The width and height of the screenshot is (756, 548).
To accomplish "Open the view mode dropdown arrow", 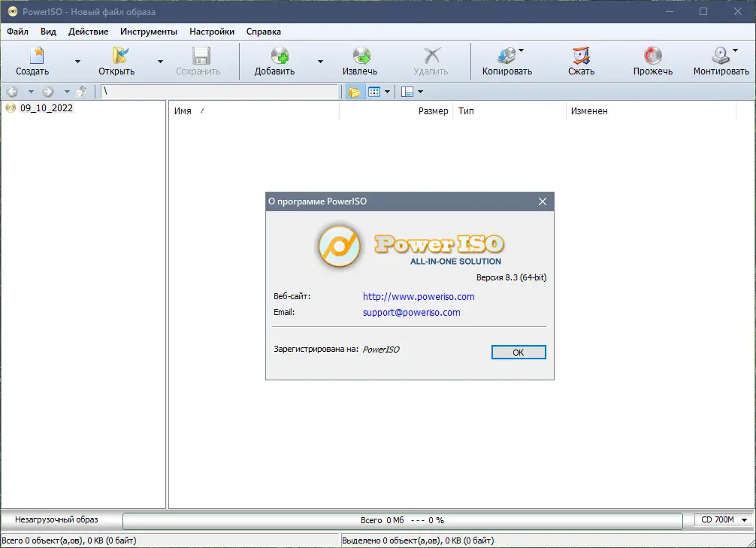I will tap(387, 92).
